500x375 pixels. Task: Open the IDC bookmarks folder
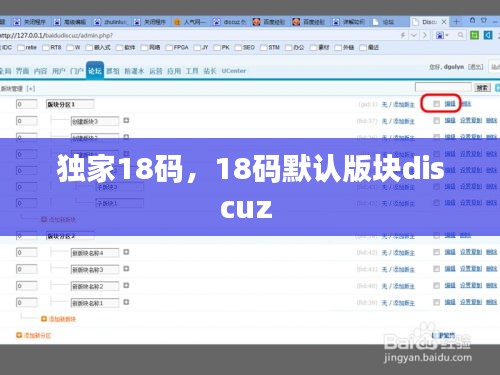click(6, 48)
